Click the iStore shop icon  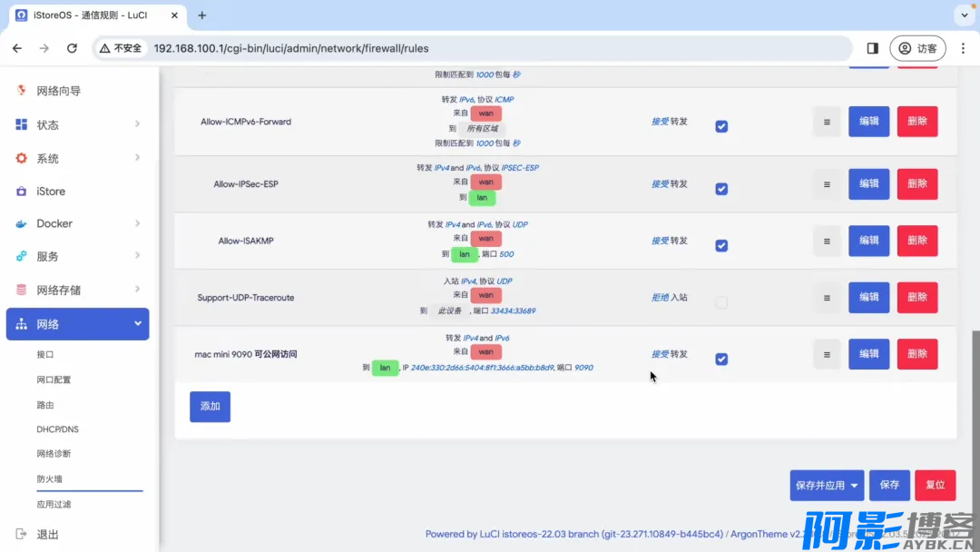(21, 192)
